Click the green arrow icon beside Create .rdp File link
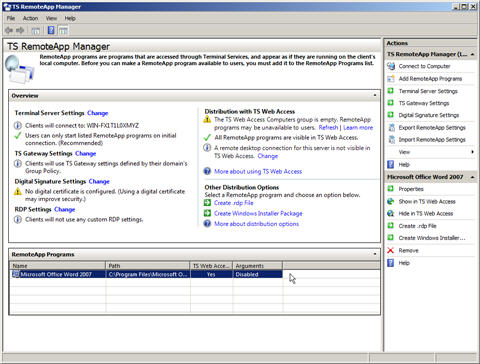Screen dimensions: 480x364 207,203
